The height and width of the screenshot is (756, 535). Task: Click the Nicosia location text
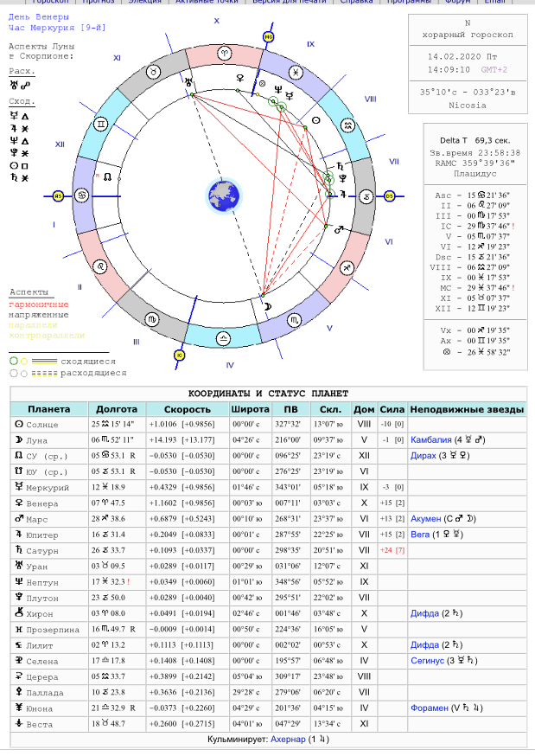468,106
